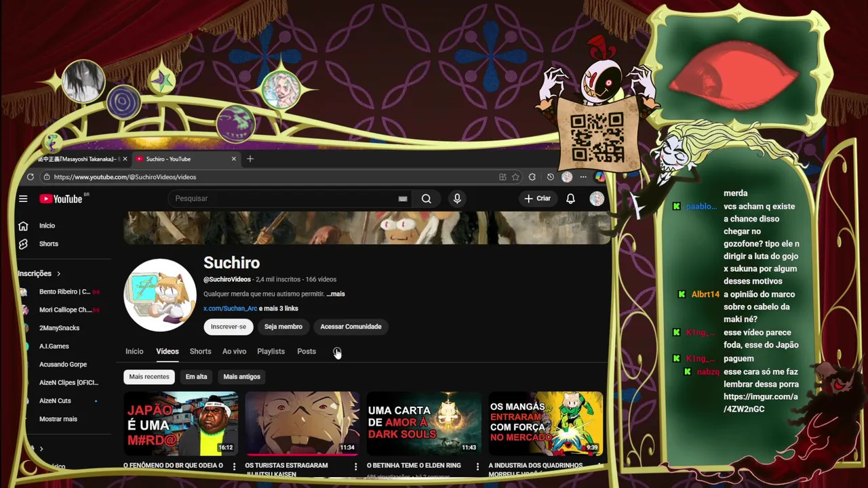868x488 pixels.
Task: Bookmark page with the star icon
Action: pyautogui.click(x=515, y=177)
